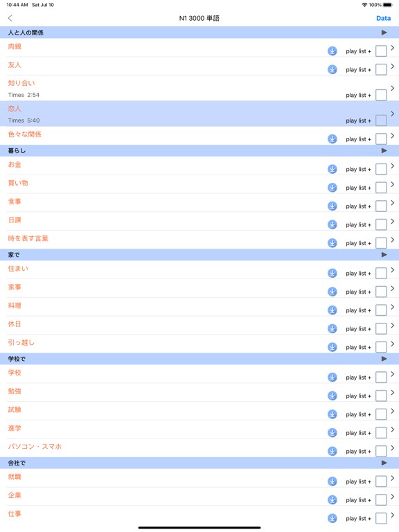Download audio for 仕事
399x532 pixels.
(332, 518)
